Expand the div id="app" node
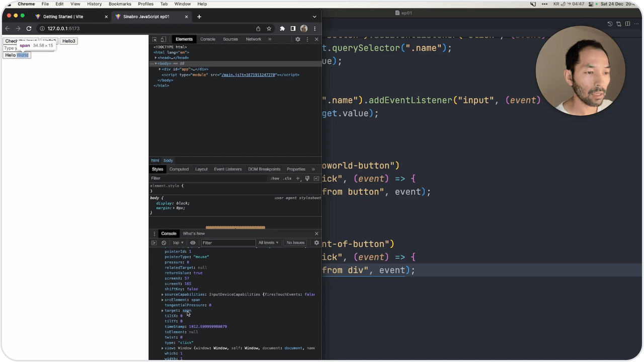This screenshot has width=644, height=362. click(x=160, y=69)
